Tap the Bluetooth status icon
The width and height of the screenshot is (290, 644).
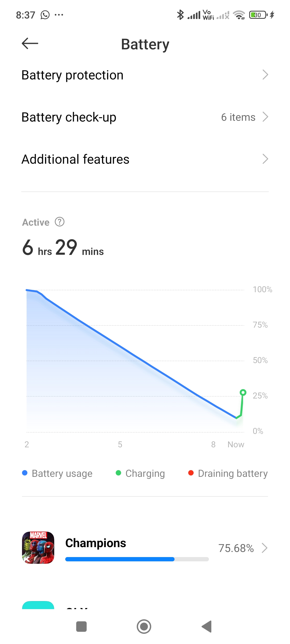coord(180,15)
